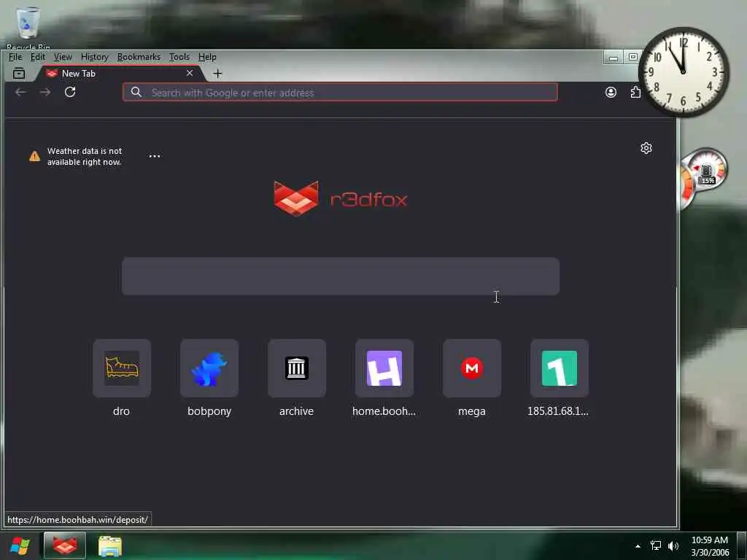Open a new tab with the plus button
Image resolution: width=747 pixels, height=560 pixels.
[x=217, y=74]
